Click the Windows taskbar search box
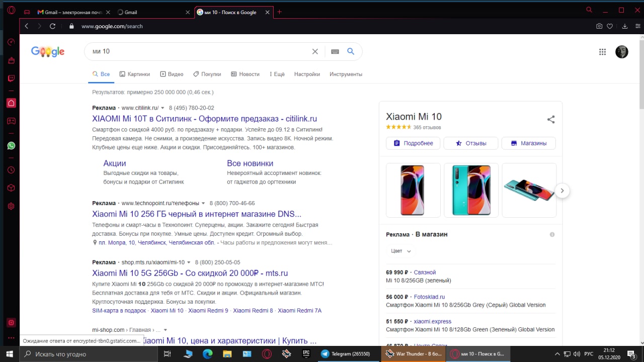This screenshot has height=362, width=644. (x=89, y=354)
